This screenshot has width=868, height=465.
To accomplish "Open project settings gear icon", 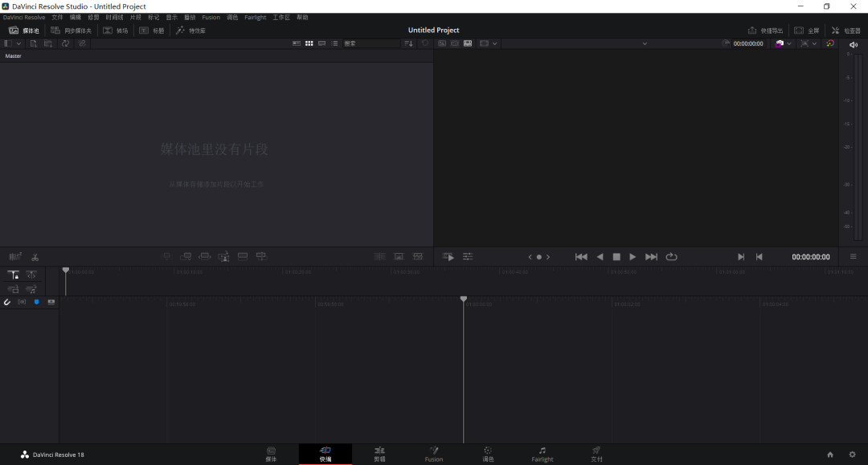I will (852, 455).
